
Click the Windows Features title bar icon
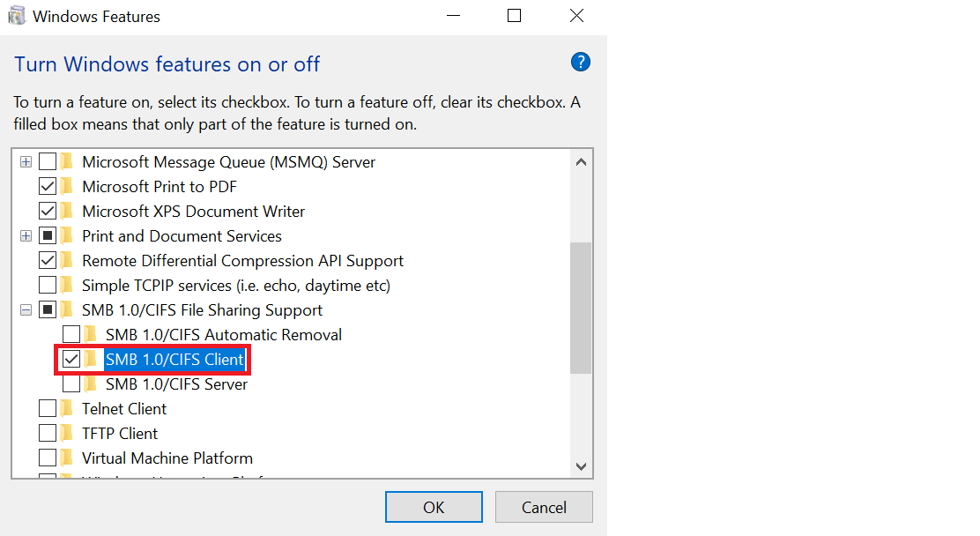17,16
